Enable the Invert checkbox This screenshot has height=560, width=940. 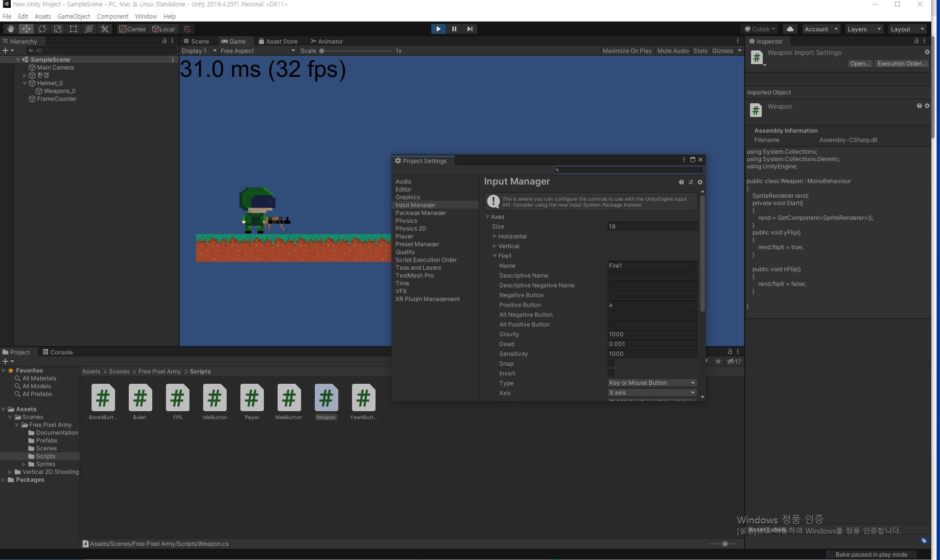(x=611, y=373)
